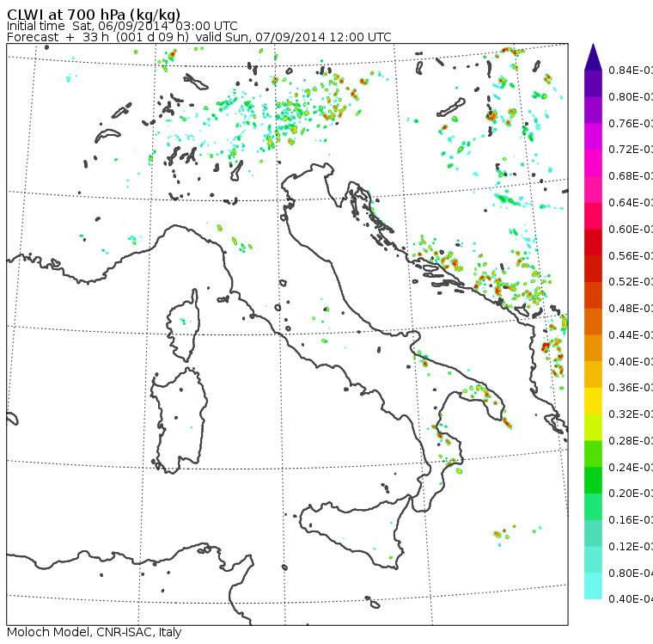Click the emerald swatch between 0.16E-03 and 0.20E-03
653x644 pixels.
pyautogui.click(x=593, y=507)
